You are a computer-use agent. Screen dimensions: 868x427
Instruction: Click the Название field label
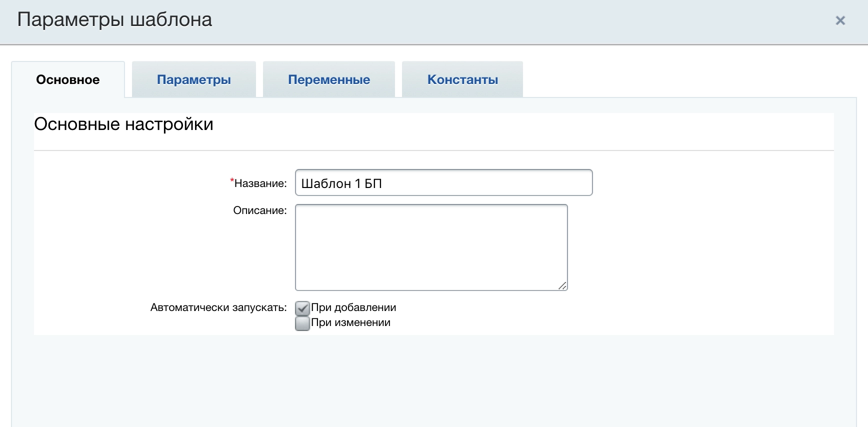click(x=260, y=183)
